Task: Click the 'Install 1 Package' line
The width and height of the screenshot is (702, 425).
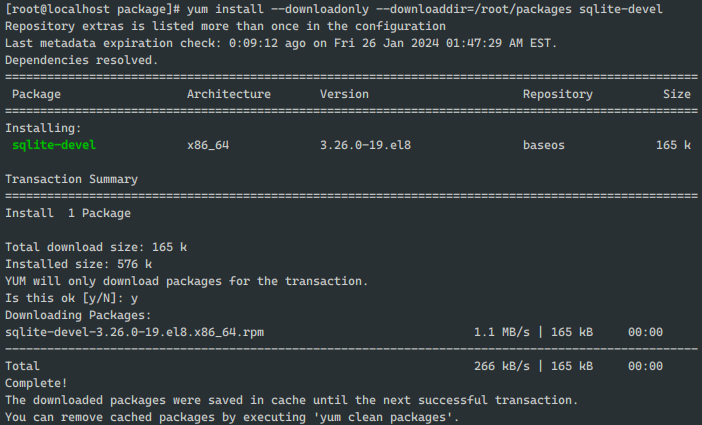Action: pos(68,213)
